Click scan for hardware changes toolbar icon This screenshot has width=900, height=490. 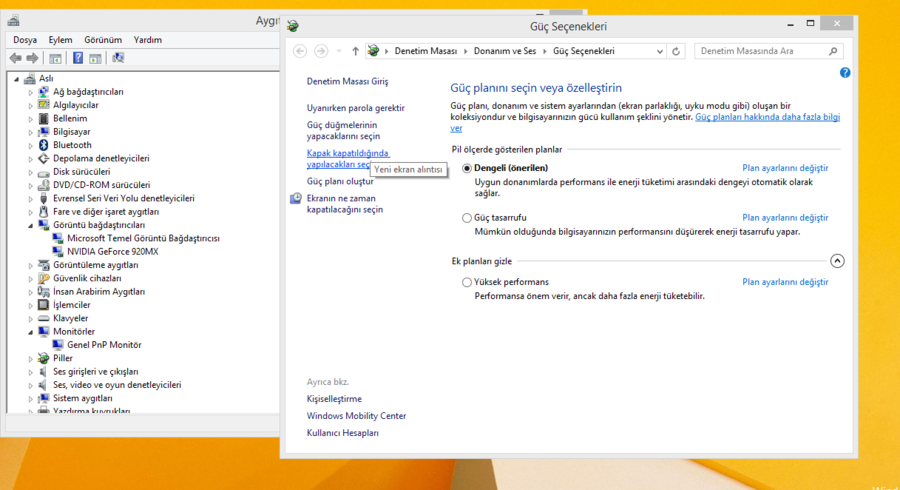(119, 58)
